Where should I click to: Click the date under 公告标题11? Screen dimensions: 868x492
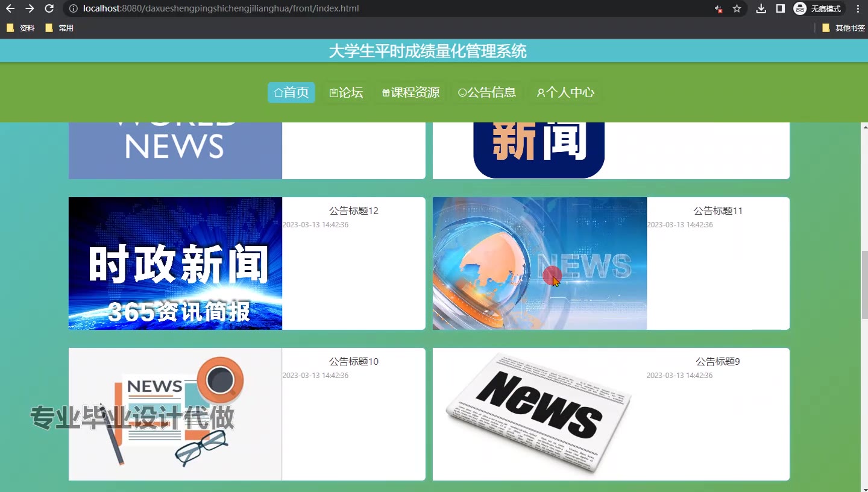click(680, 225)
